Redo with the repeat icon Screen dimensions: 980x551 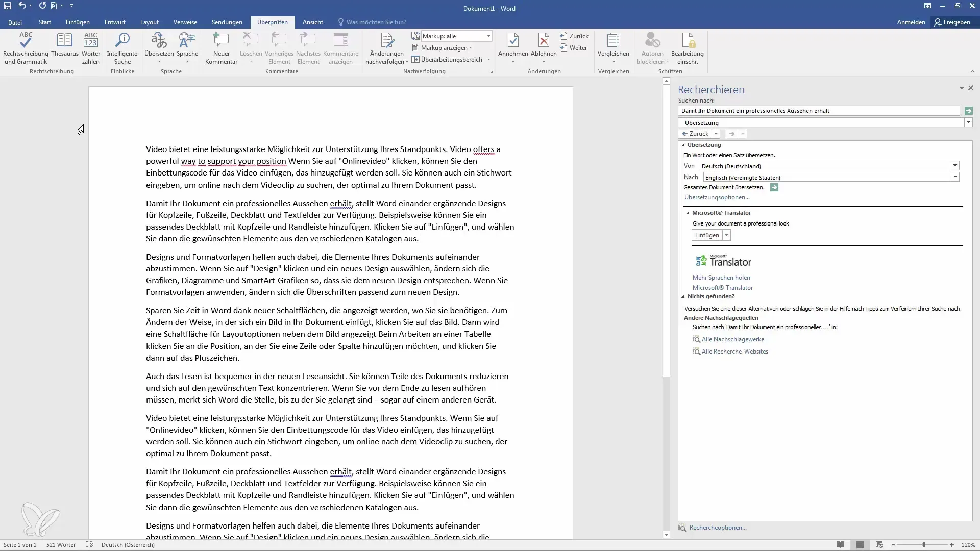tap(42, 6)
